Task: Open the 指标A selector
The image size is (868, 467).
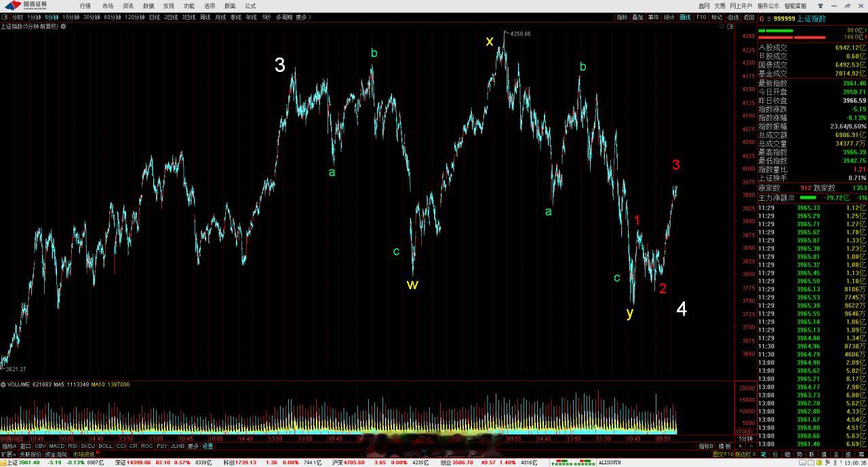Action: 9,446
